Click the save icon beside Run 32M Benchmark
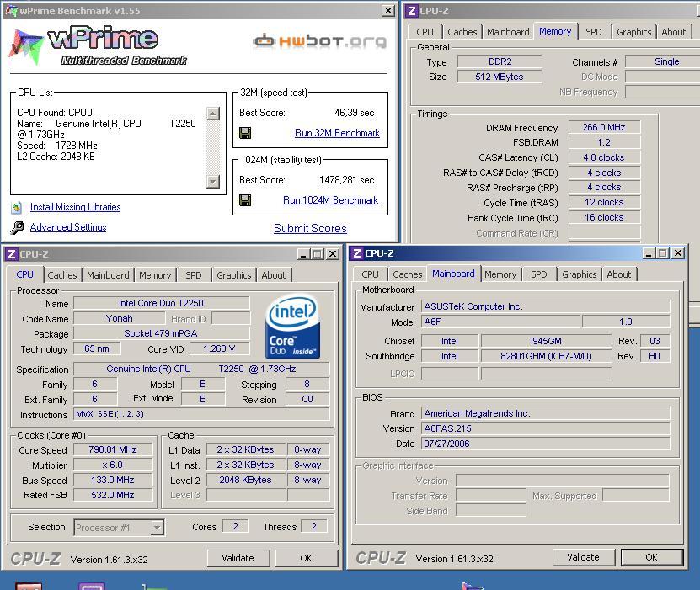This screenshot has width=700, height=590. [x=245, y=133]
